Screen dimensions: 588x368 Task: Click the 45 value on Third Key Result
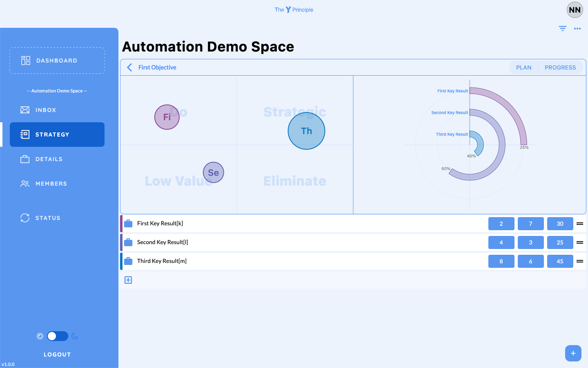click(560, 261)
